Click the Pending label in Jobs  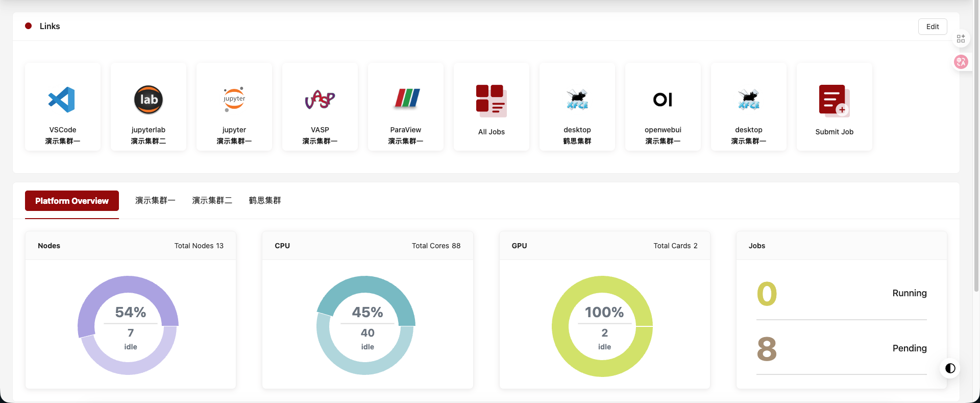click(909, 348)
